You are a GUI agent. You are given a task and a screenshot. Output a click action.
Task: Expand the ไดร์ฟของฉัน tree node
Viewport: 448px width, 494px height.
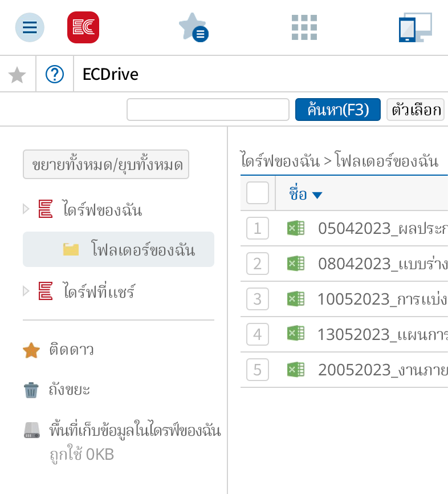[26, 209]
